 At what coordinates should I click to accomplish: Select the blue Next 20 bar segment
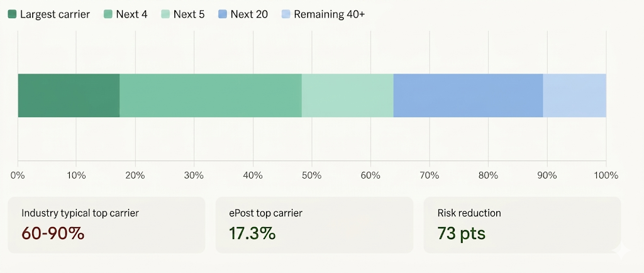468,96
